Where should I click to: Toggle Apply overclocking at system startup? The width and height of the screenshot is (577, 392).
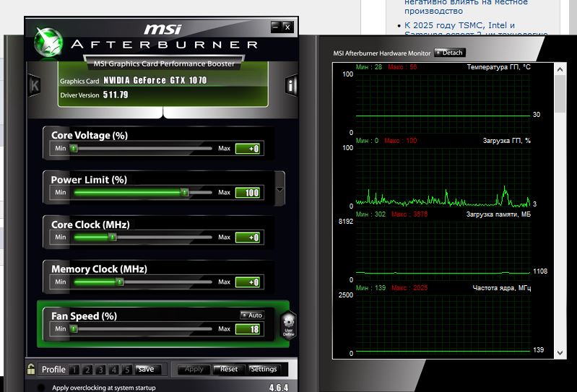pyautogui.click(x=41, y=388)
